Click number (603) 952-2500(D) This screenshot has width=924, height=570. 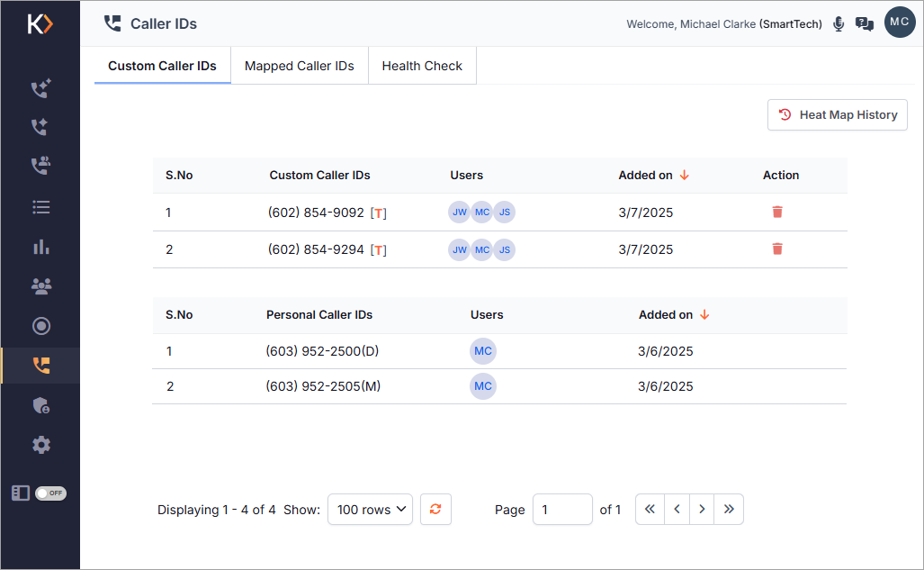(x=322, y=351)
